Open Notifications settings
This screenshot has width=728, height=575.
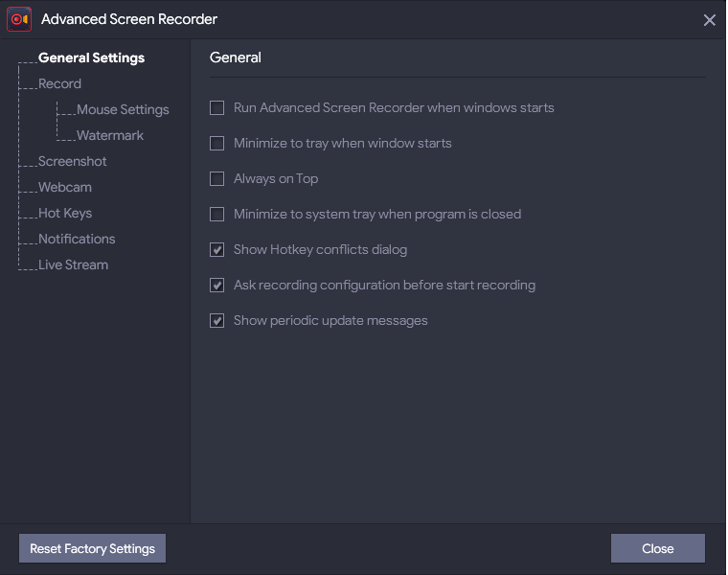tap(77, 239)
